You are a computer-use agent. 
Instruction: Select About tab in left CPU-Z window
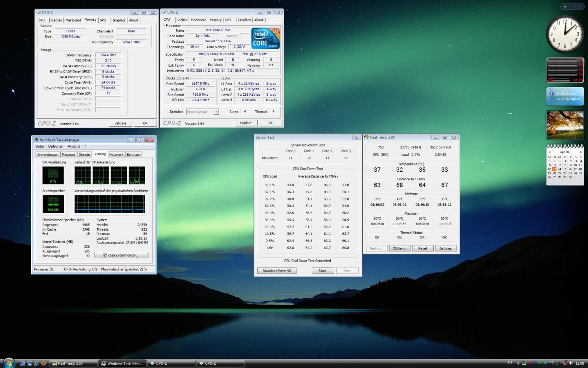point(133,20)
